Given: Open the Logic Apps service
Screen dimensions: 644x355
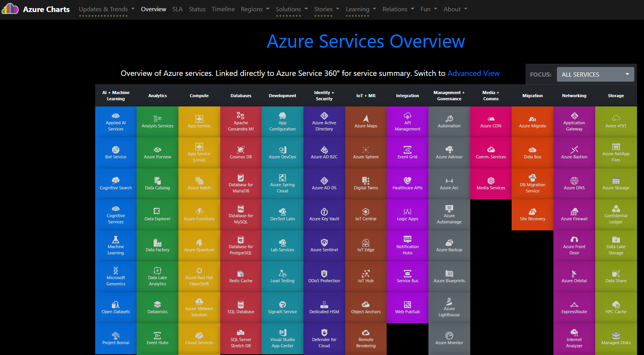Looking at the screenshot, I should click(407, 214).
